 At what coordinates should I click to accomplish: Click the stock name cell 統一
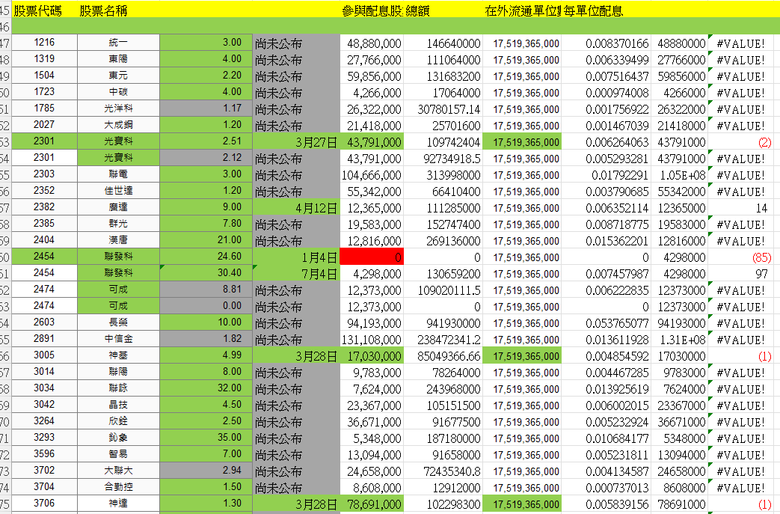[118, 43]
